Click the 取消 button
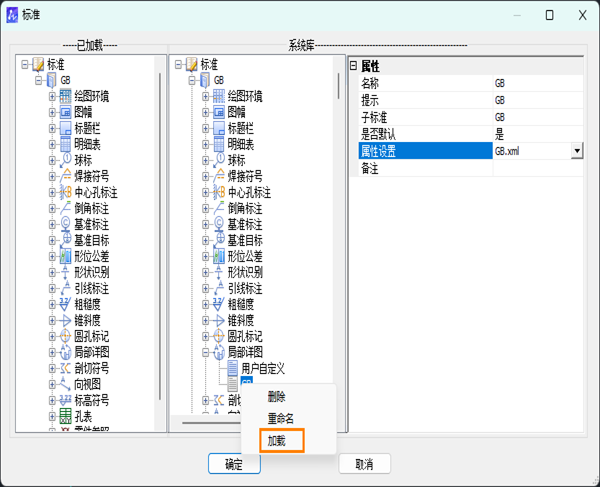 [x=364, y=464]
